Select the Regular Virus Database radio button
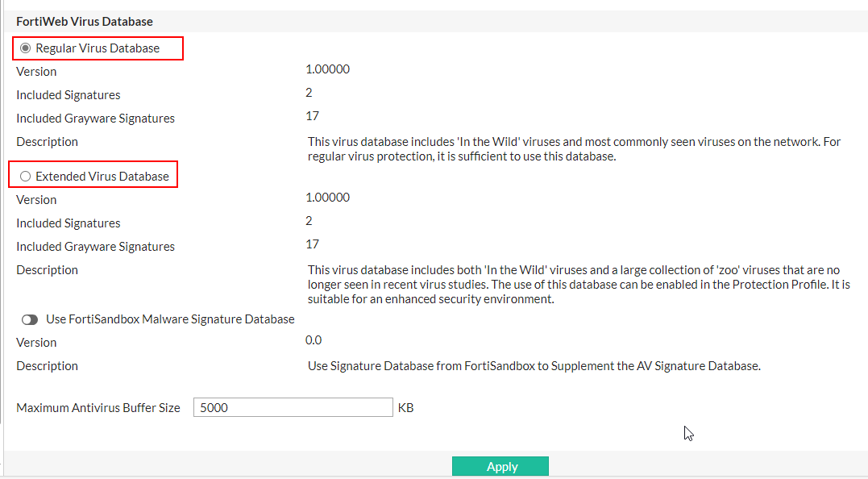868x479 pixels. point(24,48)
